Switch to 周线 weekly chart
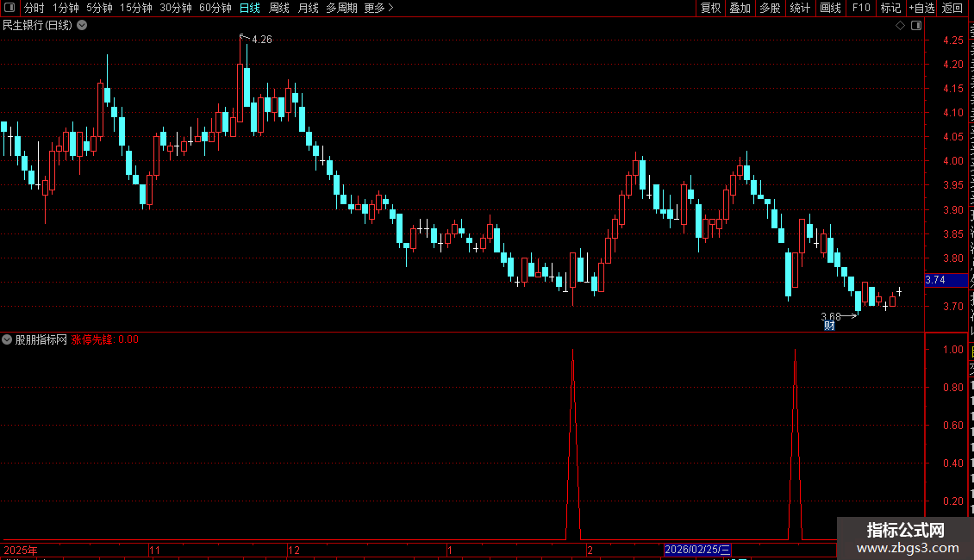This screenshot has height=560, width=974. coord(279,8)
